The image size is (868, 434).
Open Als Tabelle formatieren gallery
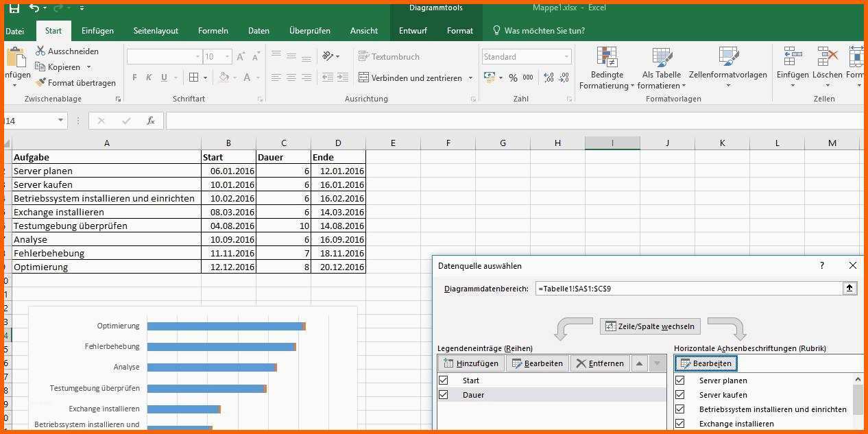(x=662, y=69)
